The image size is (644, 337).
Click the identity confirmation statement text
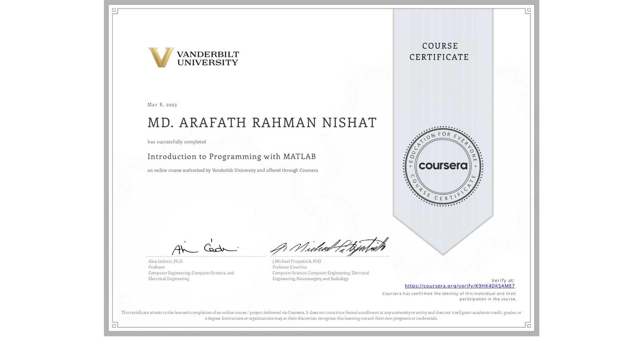450,296
